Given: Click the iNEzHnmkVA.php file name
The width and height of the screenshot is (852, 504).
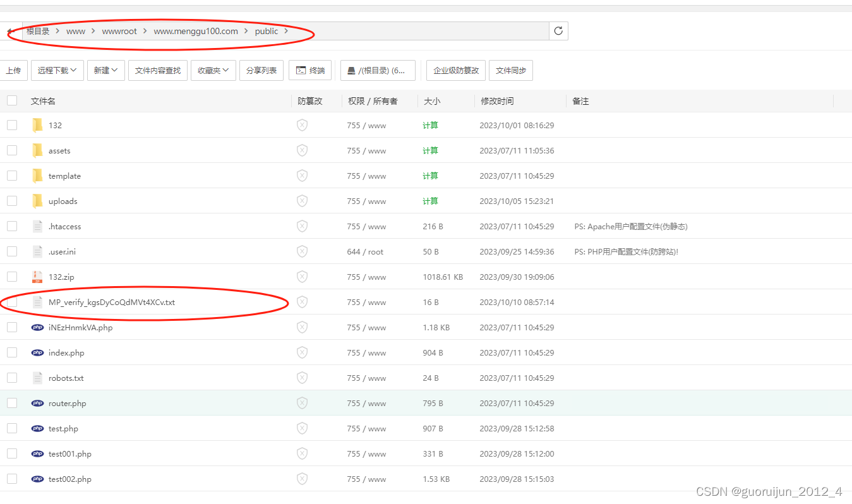Looking at the screenshot, I should [80, 327].
